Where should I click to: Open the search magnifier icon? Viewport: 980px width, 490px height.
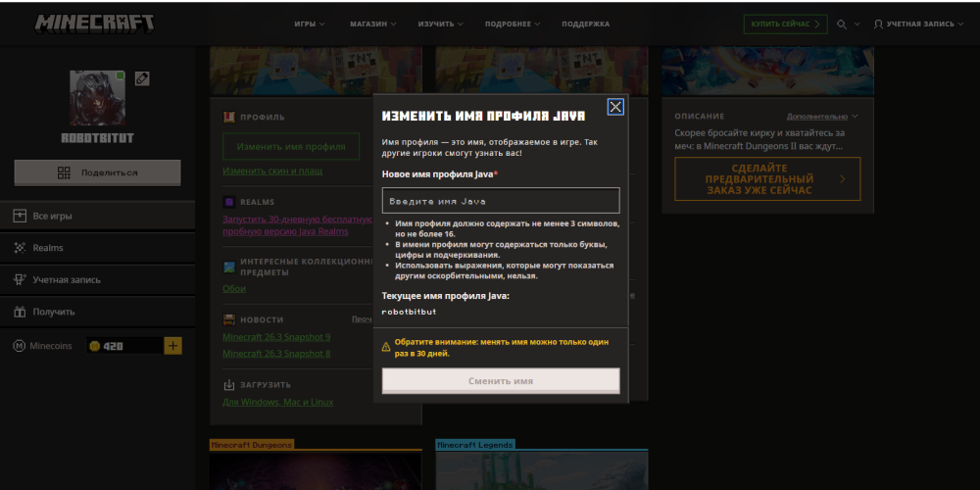[x=842, y=24]
